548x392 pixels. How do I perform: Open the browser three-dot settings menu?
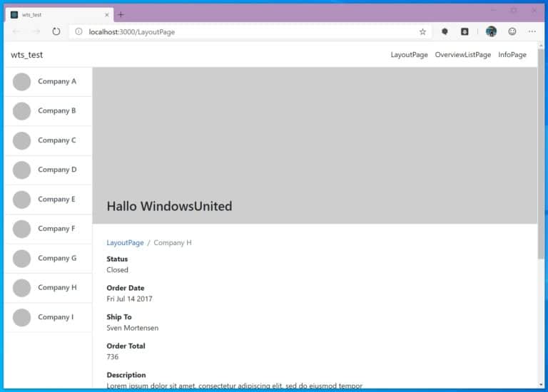click(532, 32)
